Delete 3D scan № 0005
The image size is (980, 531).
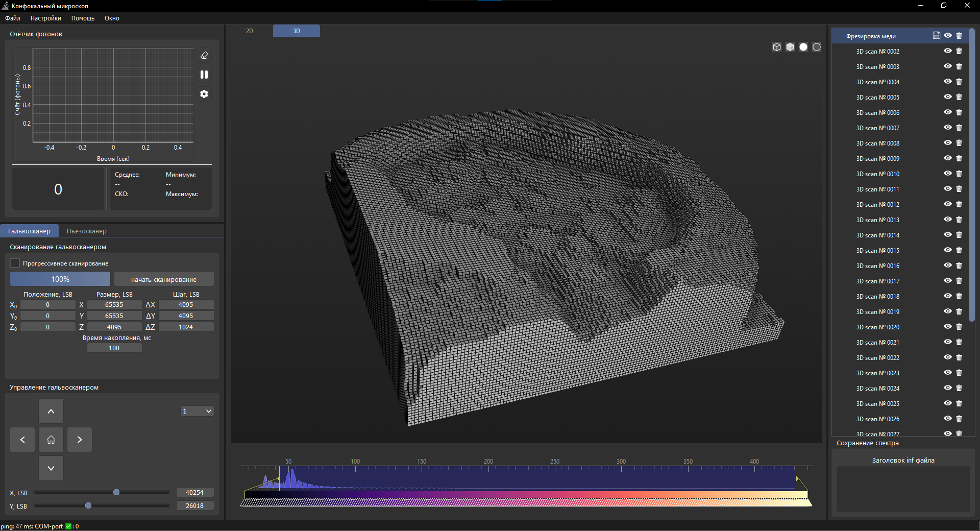959,97
